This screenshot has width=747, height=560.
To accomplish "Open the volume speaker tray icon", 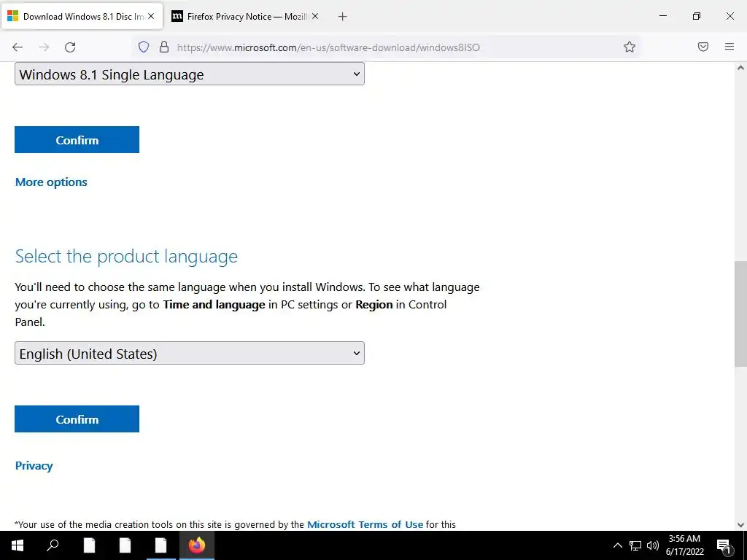I will coord(653,545).
